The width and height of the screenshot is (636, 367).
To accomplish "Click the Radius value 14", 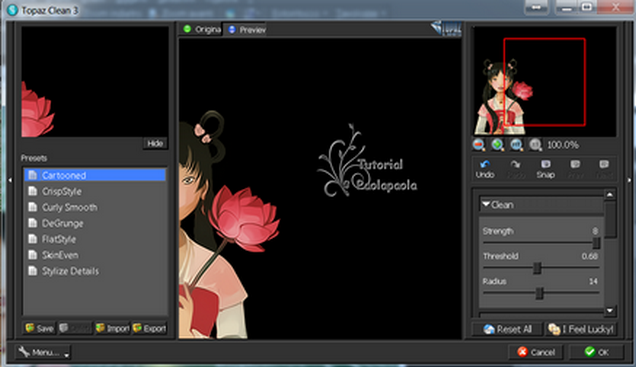I will [x=593, y=281].
